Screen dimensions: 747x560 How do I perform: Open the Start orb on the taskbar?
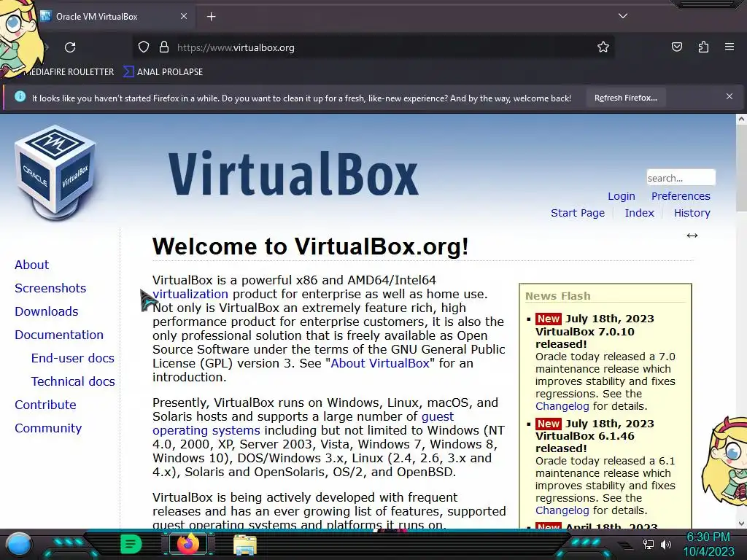coord(18,545)
